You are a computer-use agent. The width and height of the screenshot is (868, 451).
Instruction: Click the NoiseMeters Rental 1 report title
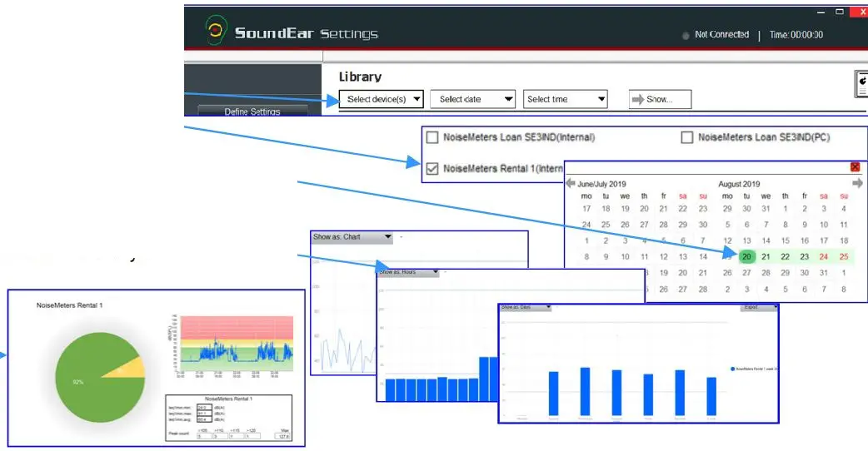pos(69,305)
